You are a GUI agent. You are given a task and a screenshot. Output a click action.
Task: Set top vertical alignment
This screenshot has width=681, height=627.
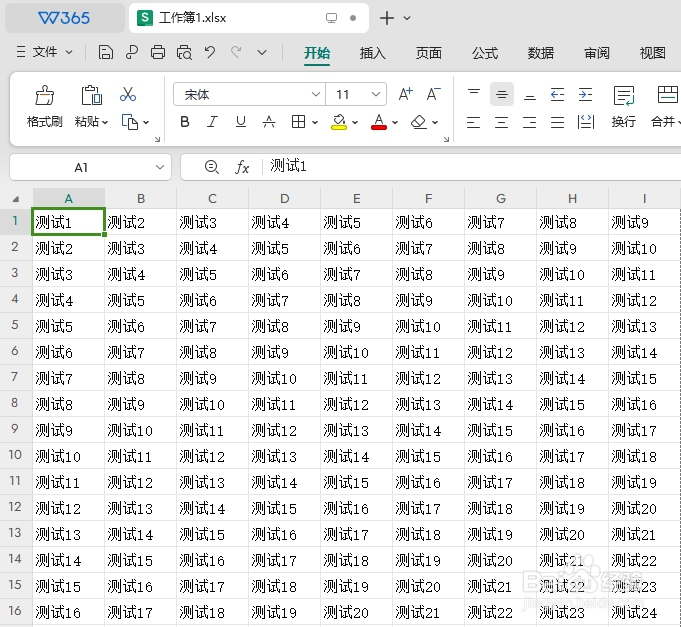(x=474, y=94)
